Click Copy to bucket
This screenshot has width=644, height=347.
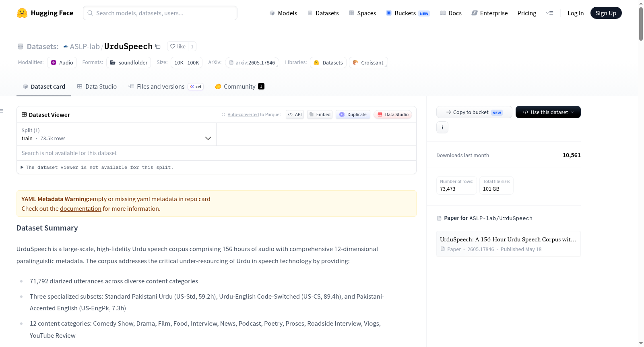(x=474, y=112)
